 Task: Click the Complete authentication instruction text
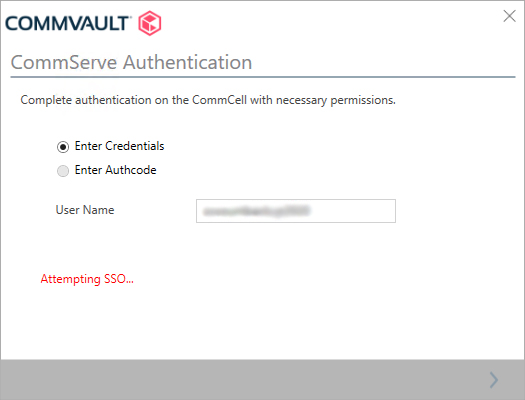pos(208,100)
